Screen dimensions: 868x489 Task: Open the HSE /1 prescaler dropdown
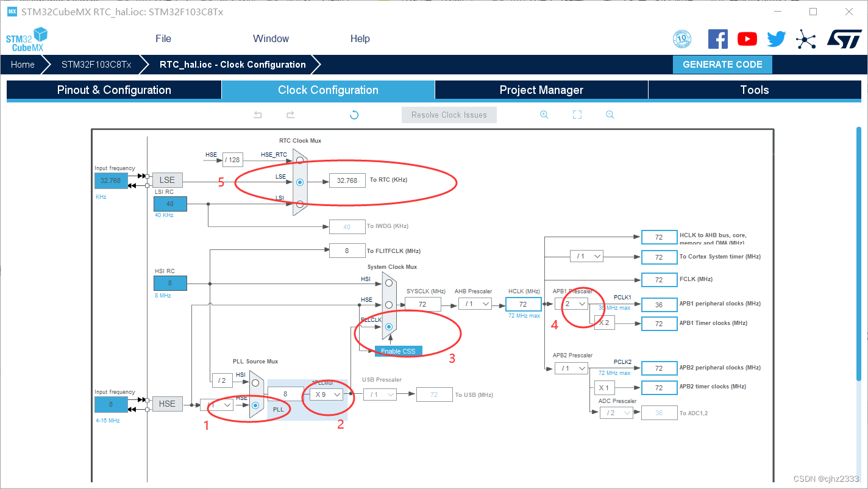coord(216,405)
